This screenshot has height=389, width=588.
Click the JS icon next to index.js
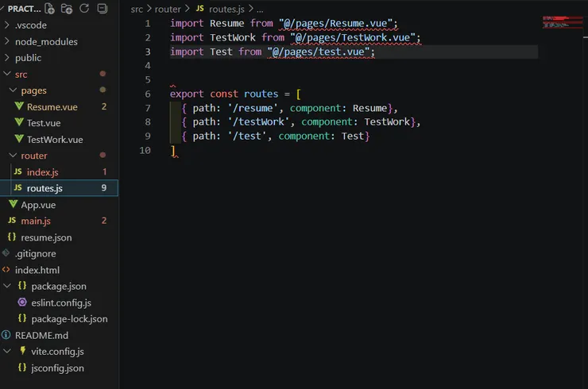17,172
